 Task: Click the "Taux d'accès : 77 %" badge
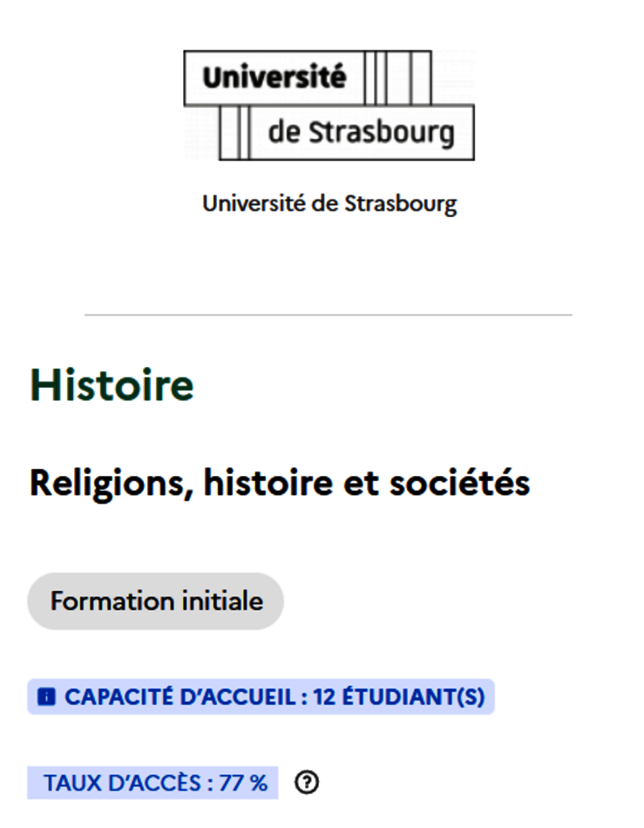coord(153,784)
